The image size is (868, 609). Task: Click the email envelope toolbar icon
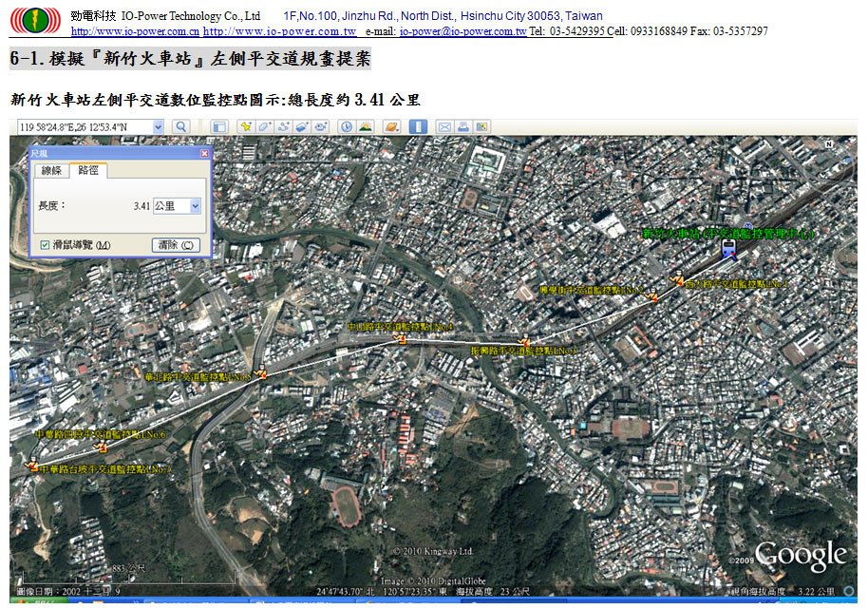tap(443, 126)
